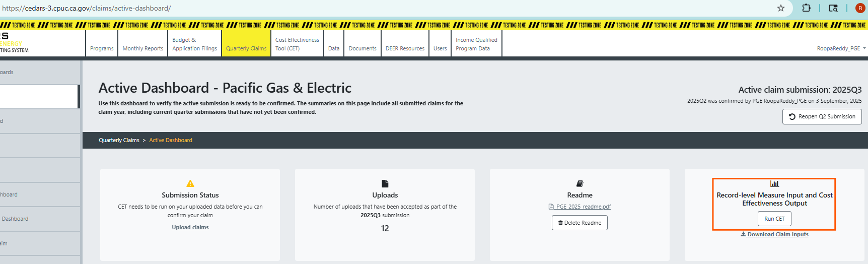Screen dimensions: 868x264
Task: Click the bar chart icon above Record-level Measure
Action: 774,184
